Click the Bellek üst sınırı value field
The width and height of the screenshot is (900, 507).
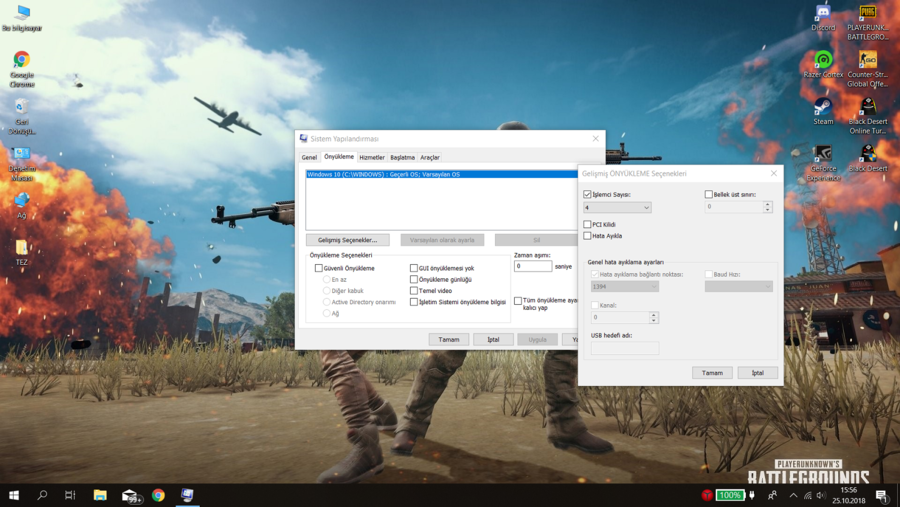(734, 207)
